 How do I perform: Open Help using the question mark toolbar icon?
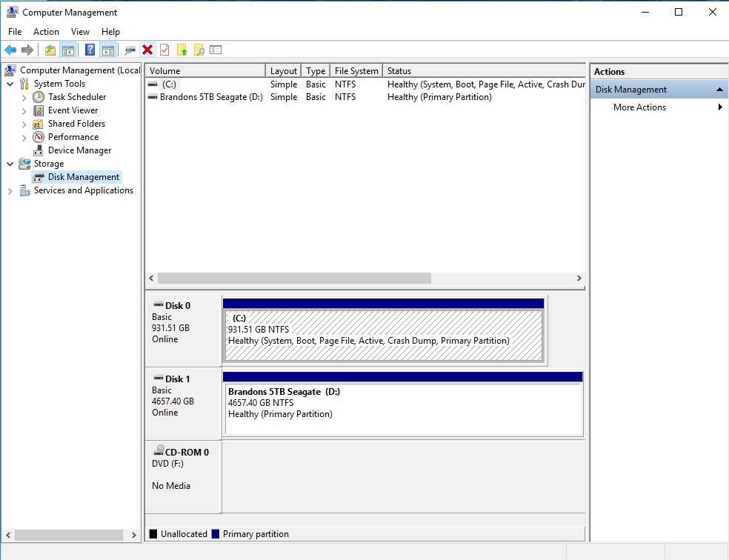88,50
